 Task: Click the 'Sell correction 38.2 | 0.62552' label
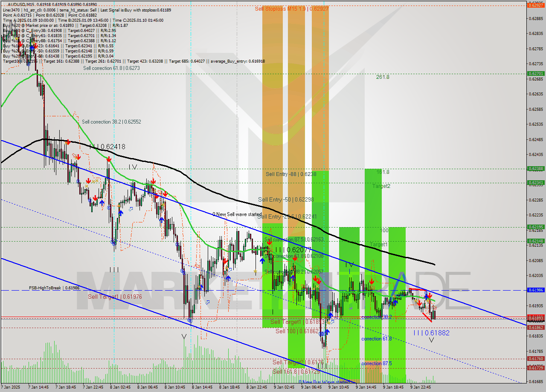111,122
